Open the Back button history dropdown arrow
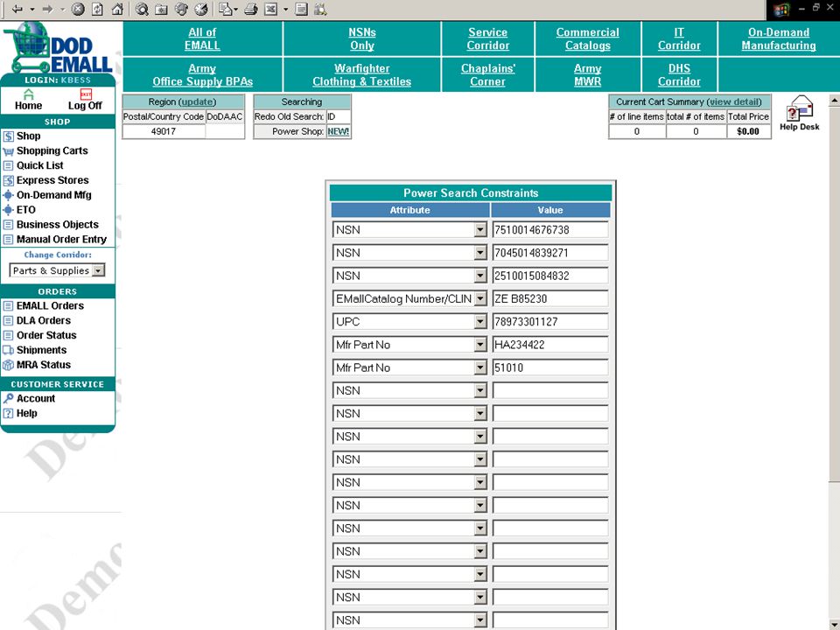The height and width of the screenshot is (630, 840). (x=32, y=9)
